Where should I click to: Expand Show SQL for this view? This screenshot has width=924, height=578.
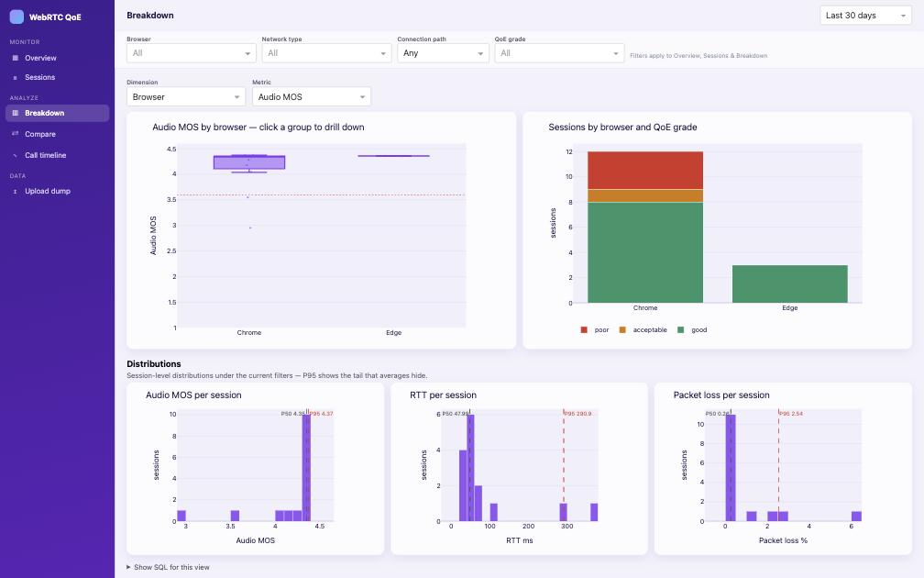168,567
